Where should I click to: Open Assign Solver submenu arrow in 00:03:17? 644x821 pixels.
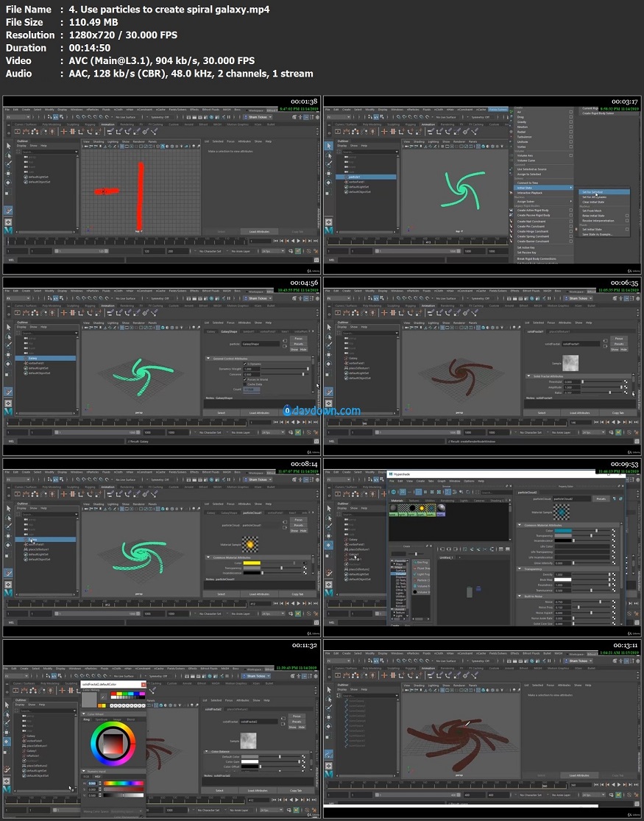tap(570, 201)
